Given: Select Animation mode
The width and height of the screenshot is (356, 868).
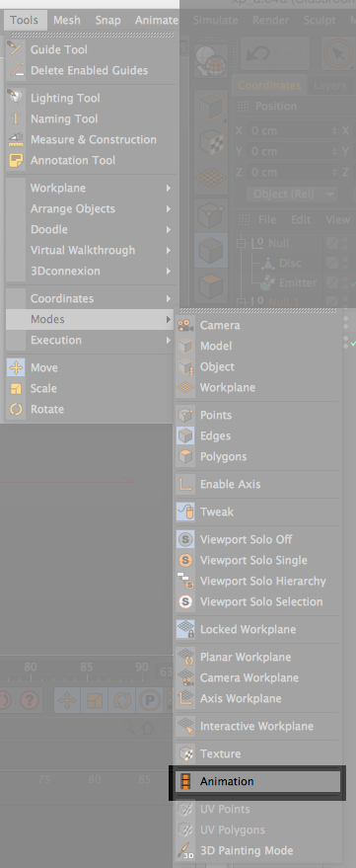Looking at the screenshot, I should [x=257, y=782].
